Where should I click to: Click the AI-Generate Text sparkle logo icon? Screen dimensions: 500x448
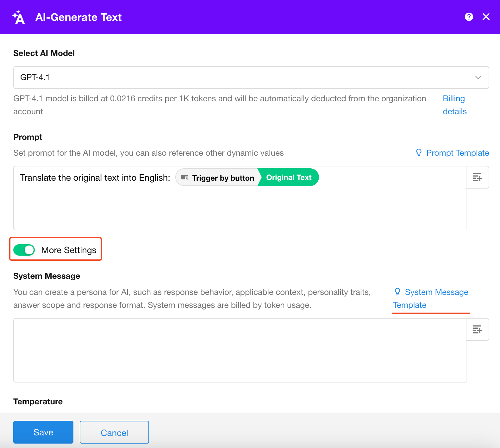pos(18,17)
